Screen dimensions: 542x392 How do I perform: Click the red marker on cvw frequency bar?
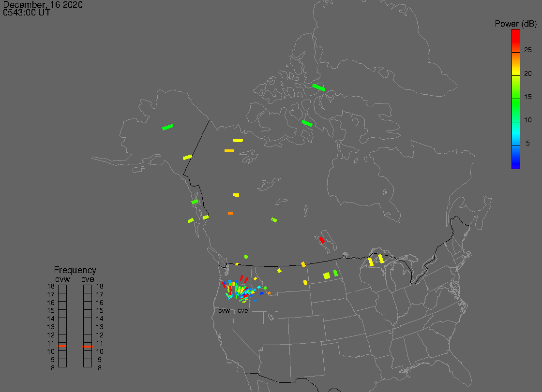[62, 346]
